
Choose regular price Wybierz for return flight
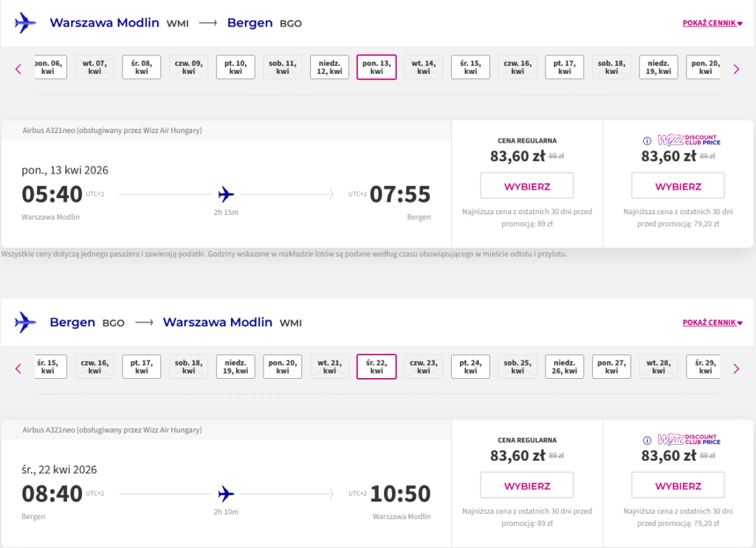(x=527, y=485)
